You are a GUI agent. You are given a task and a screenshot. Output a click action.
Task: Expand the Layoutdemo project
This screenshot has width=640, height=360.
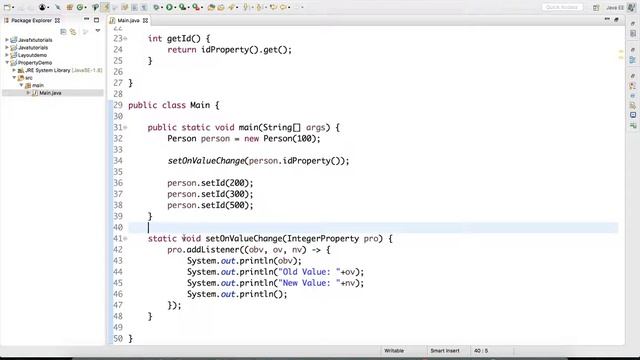[7, 55]
